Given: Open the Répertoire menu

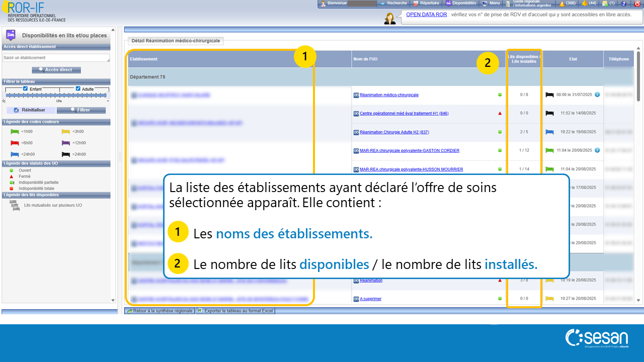Looking at the screenshot, I should (426, 4).
